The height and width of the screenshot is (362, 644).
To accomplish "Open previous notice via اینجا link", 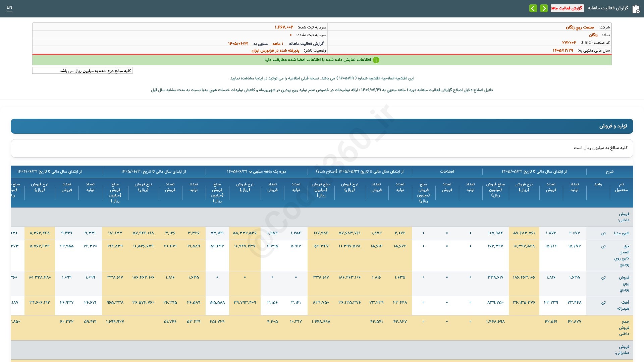I will [259, 78].
